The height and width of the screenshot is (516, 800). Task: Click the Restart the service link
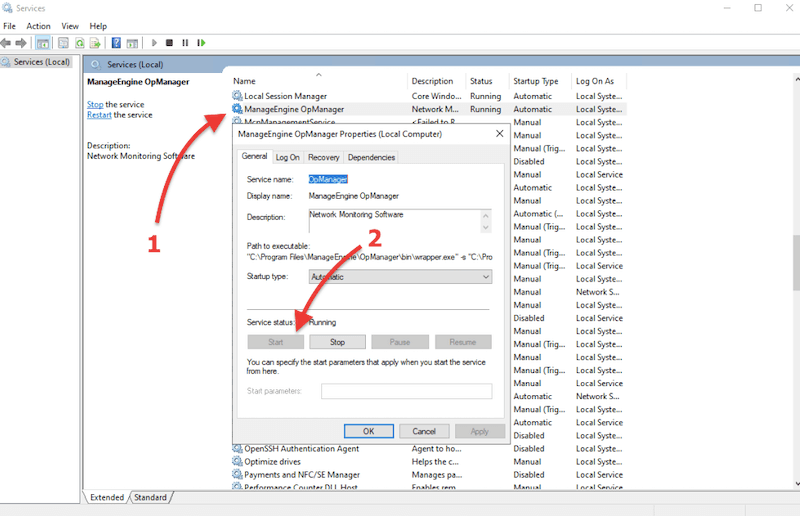tap(99, 115)
